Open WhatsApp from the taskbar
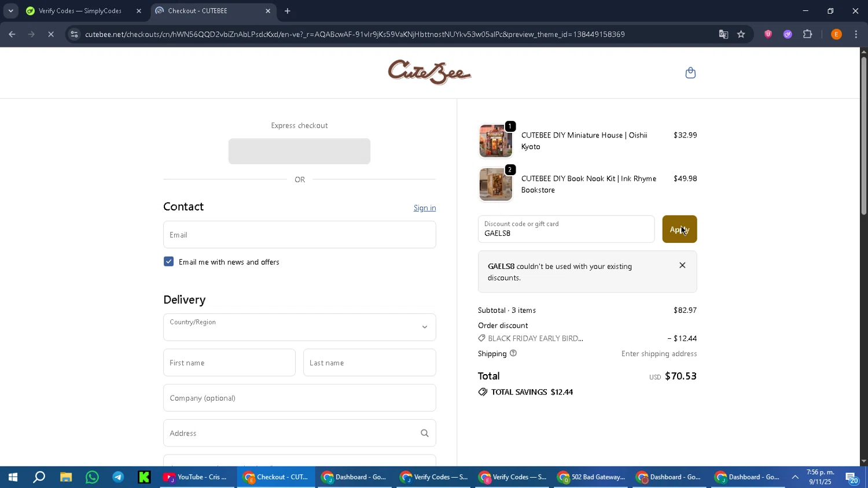The width and height of the screenshot is (868, 488). point(92,477)
